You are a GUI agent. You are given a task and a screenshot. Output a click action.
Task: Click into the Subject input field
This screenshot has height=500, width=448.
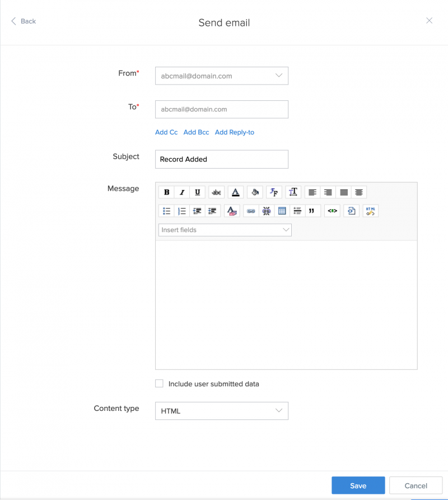click(222, 159)
